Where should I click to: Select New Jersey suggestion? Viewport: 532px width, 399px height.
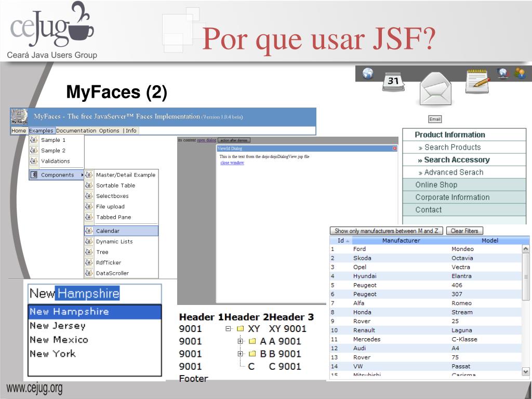95,326
